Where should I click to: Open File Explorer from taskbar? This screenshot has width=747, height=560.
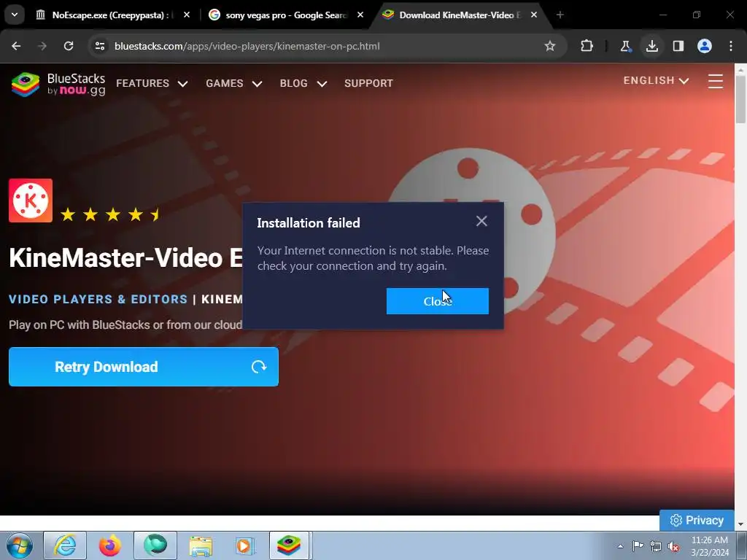pos(201,545)
